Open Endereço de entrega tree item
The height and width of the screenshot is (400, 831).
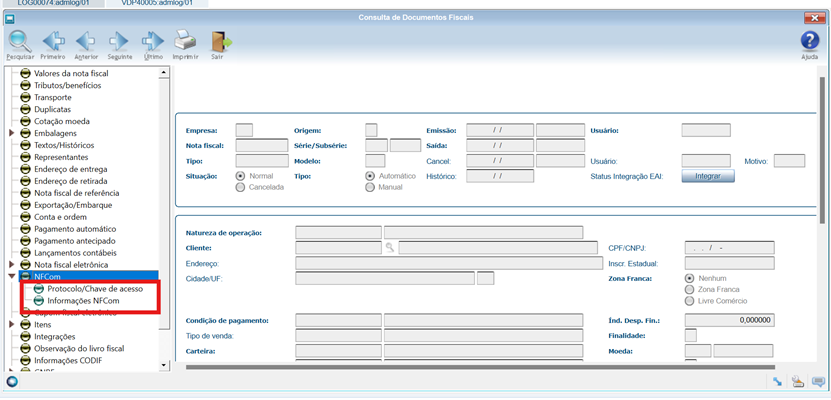(70, 169)
